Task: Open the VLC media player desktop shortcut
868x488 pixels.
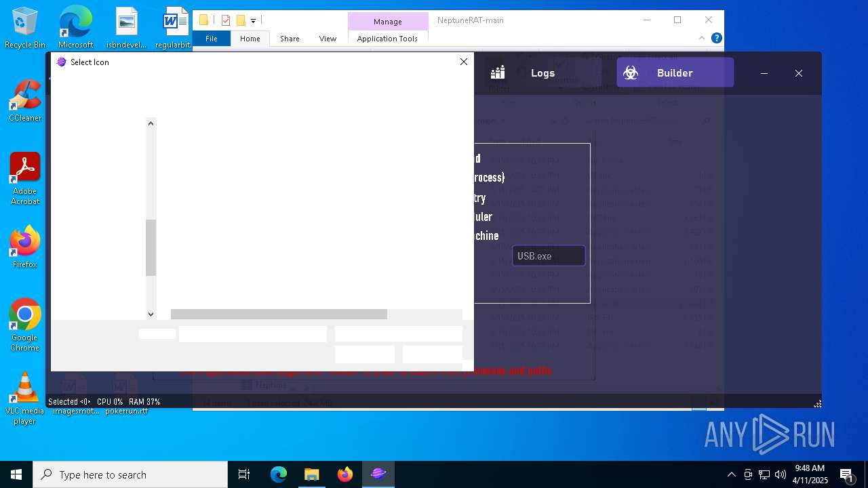Action: click(25, 399)
